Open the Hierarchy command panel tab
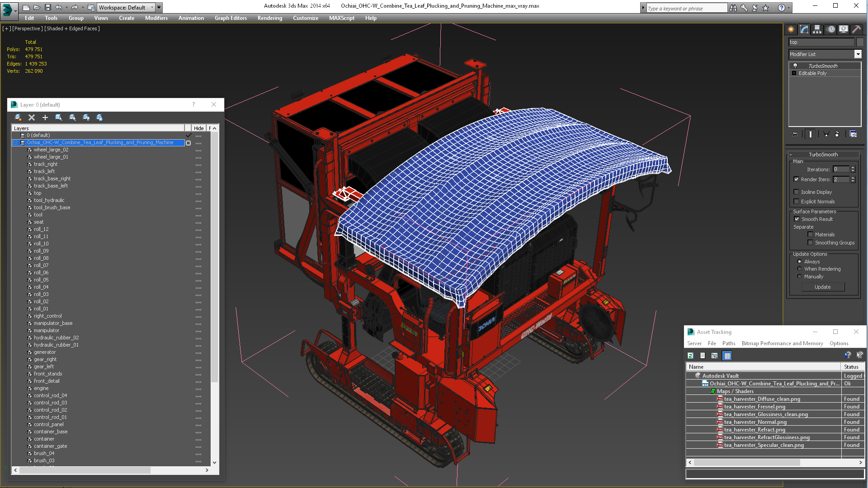868x488 pixels. tap(817, 29)
